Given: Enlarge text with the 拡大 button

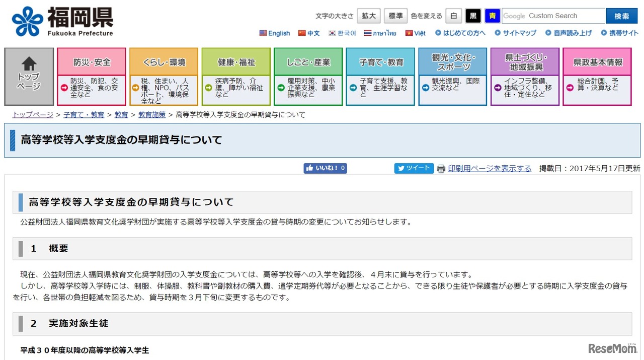Looking at the screenshot, I should [368, 16].
